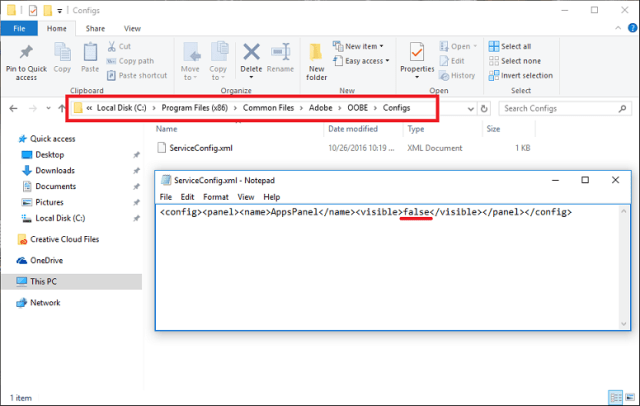Click Local Disk (C:) in address bar
Image resolution: width=640 pixels, height=406 pixels.
click(121, 108)
